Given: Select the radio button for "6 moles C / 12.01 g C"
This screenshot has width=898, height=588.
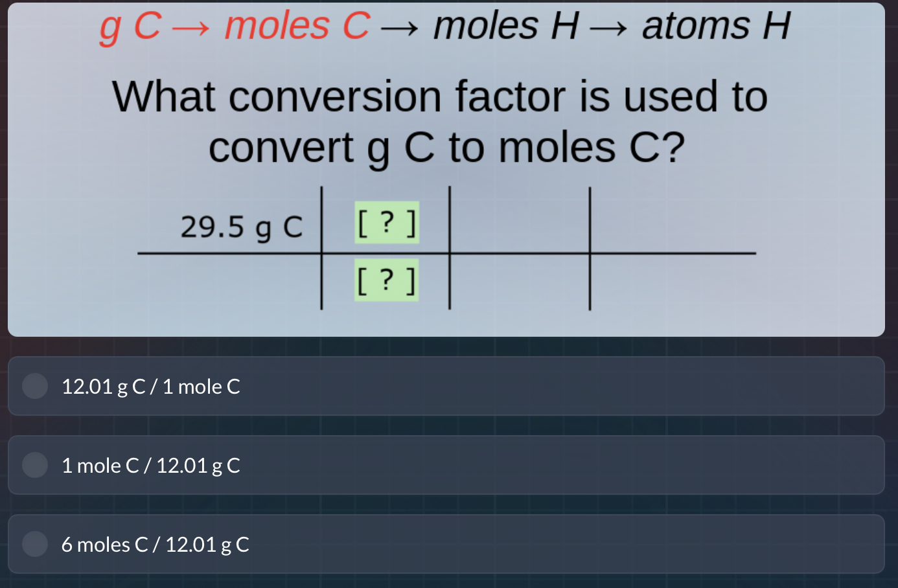Looking at the screenshot, I should (x=35, y=544).
